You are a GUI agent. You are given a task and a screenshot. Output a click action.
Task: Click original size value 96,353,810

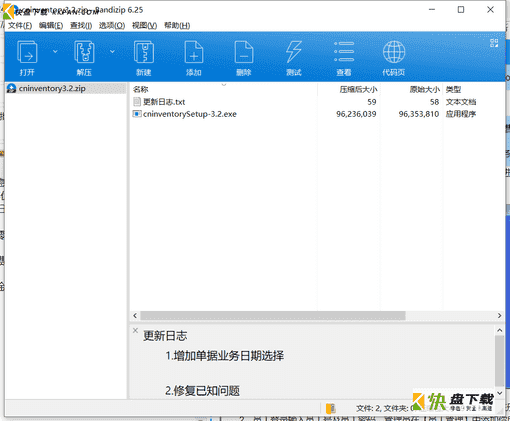pos(419,114)
